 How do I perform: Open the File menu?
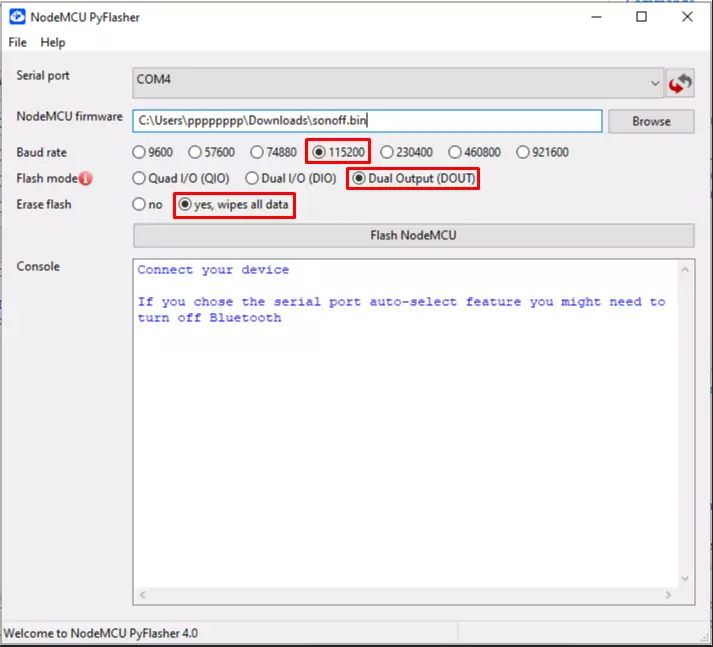tap(18, 42)
